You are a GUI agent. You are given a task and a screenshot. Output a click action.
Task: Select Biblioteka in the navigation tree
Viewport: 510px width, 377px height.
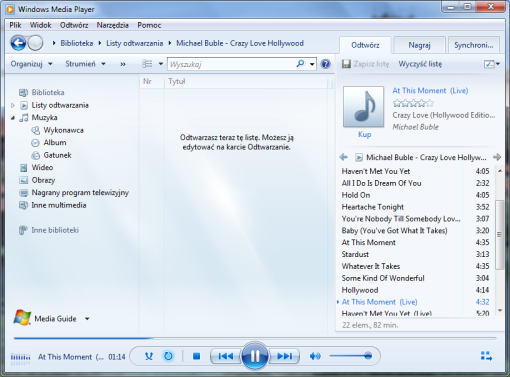[x=48, y=92]
